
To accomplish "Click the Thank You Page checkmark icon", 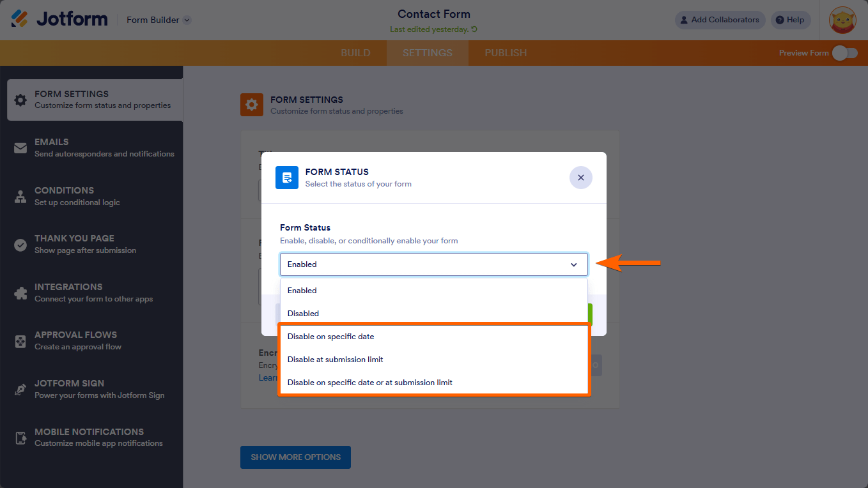I will tap(20, 245).
